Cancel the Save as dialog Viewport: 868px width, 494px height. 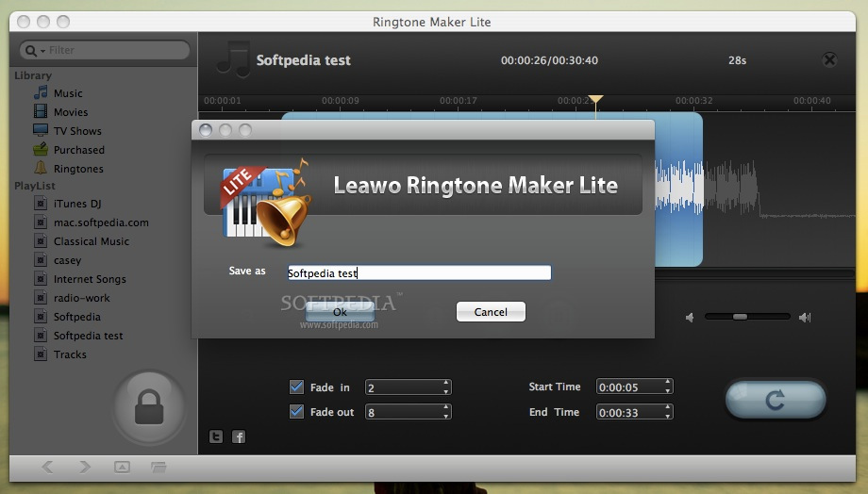(491, 312)
